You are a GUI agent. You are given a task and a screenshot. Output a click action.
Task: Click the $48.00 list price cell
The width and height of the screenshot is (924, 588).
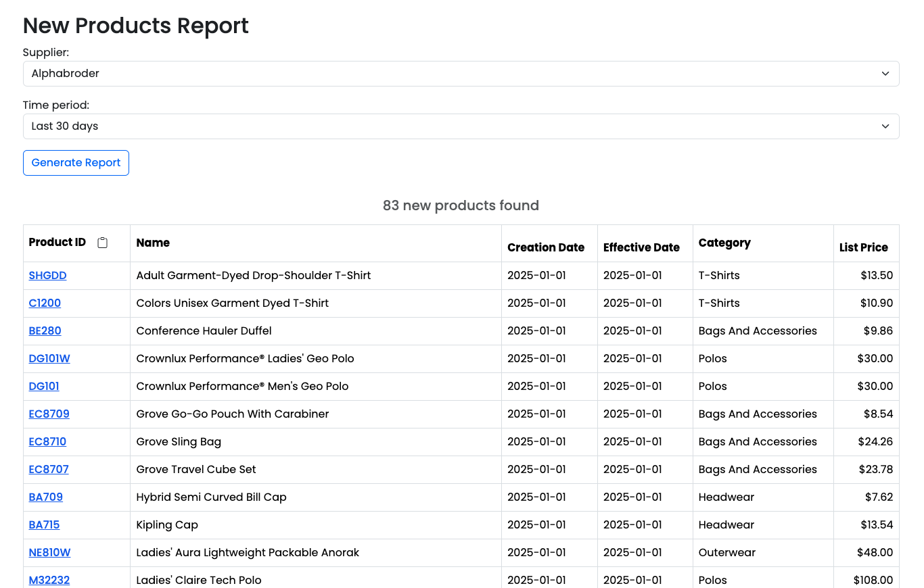867,553
